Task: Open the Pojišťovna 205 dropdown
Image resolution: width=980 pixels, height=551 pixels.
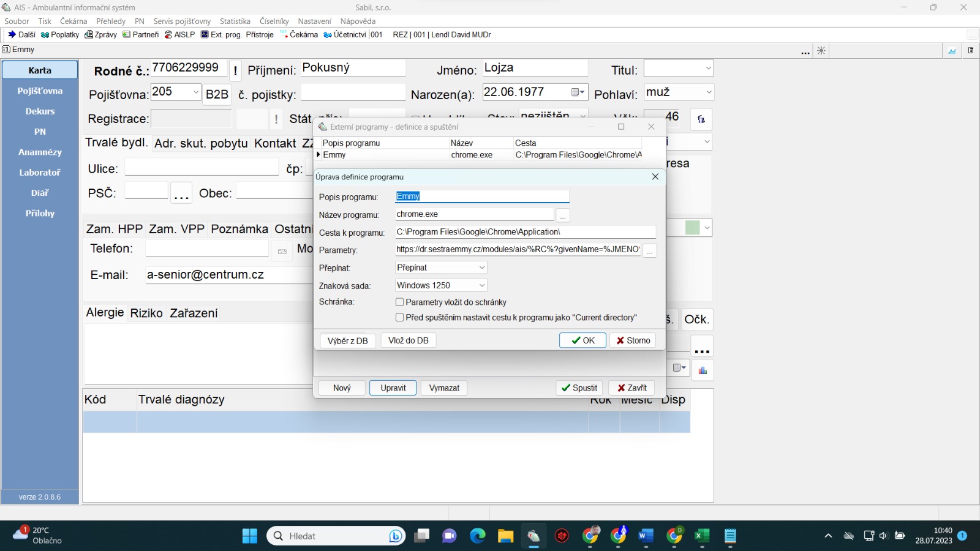Action: coord(195,92)
